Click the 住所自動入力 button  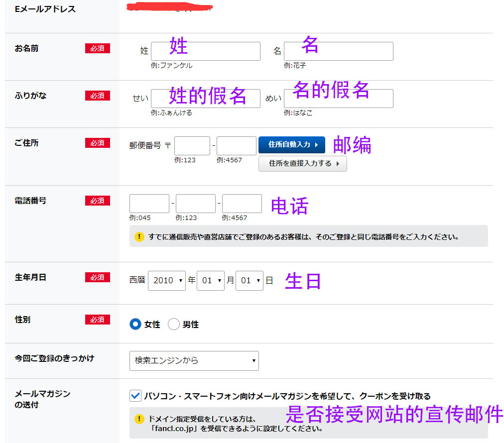(291, 145)
